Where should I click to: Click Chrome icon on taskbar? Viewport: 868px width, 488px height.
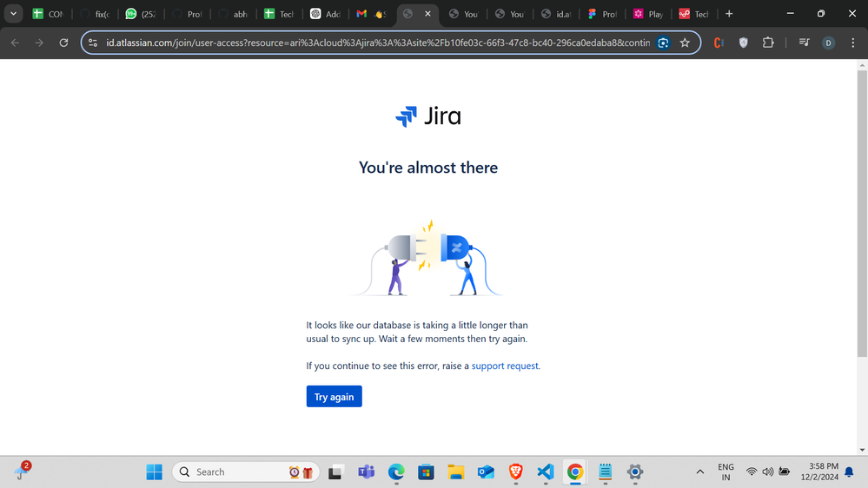click(x=575, y=472)
